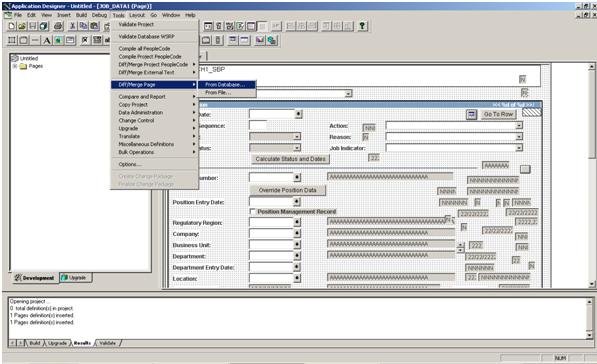Click the Copy toolbar icon
The image size is (597, 364).
tap(83, 26)
